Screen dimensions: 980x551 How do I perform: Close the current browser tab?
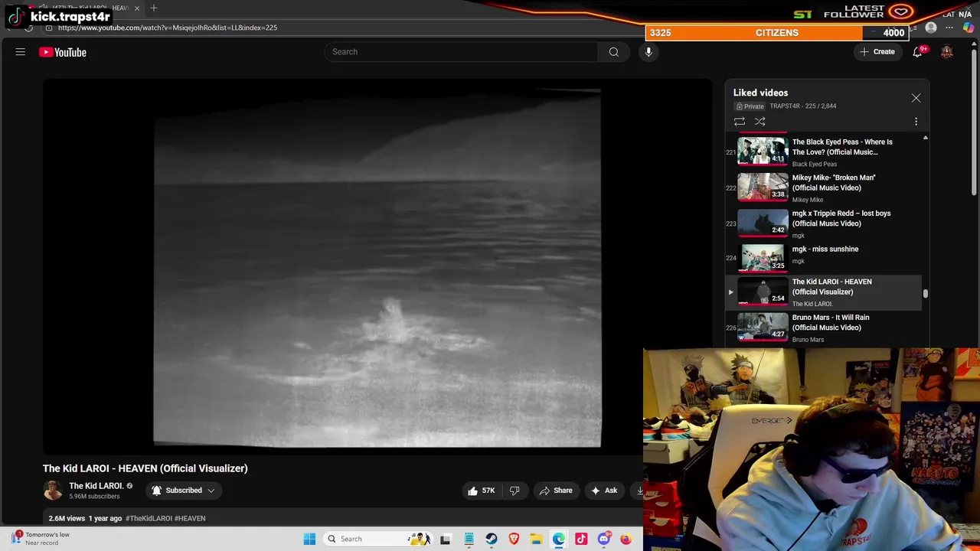point(137,8)
